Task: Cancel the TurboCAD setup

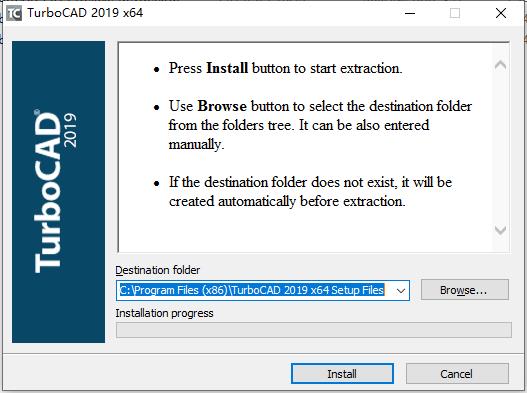Action: [457, 374]
